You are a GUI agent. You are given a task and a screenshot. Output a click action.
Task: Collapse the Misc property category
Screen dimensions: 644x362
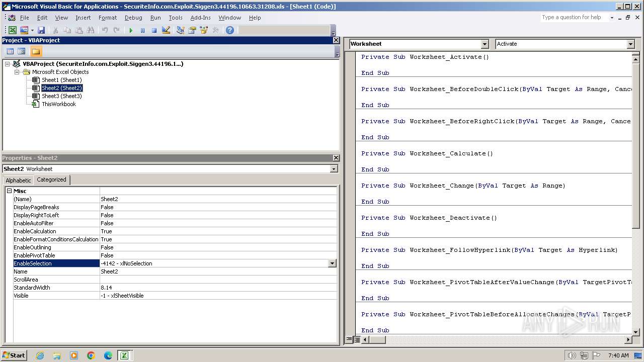point(9,191)
